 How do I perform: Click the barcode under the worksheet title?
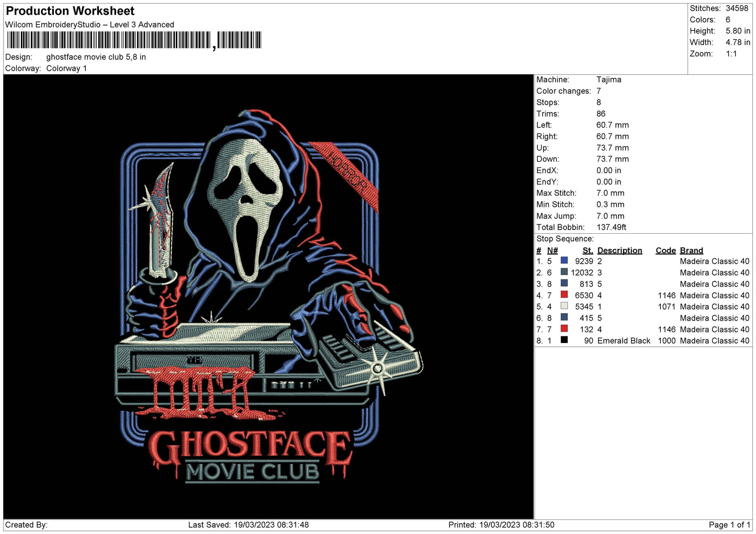coord(134,40)
